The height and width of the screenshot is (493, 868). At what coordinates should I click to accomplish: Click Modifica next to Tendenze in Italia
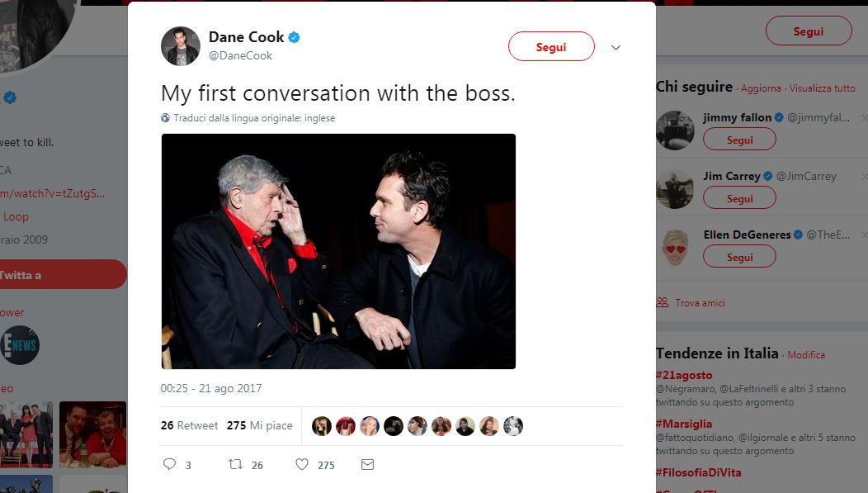(806, 355)
